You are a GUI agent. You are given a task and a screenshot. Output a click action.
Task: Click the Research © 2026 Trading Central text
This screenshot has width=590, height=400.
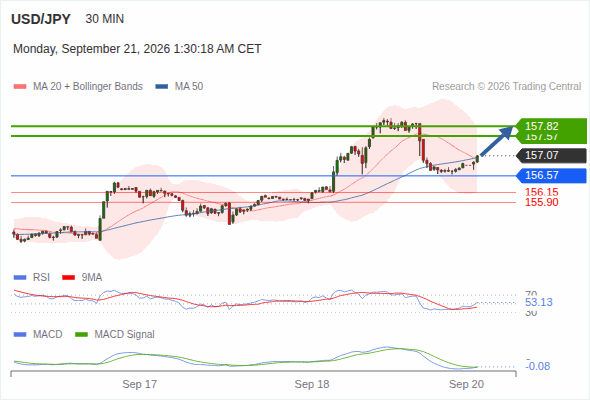click(x=506, y=87)
